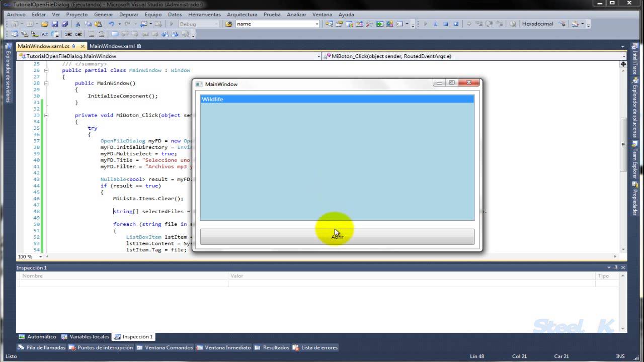The image size is (644, 362).
Task: Close the Inspección 1 panel
Action: (x=623, y=267)
